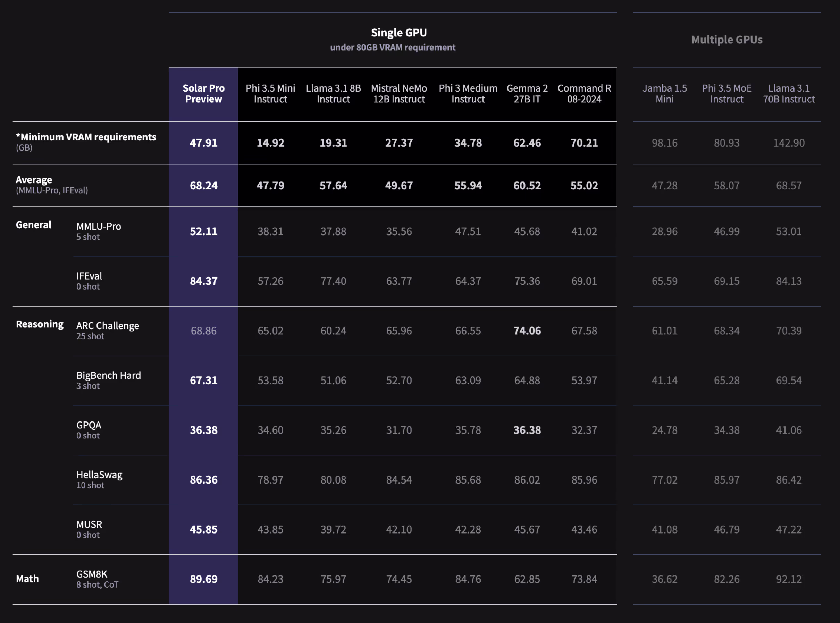This screenshot has height=623, width=840.
Task: Click the Minimum VRAM requirements row label
Action: [x=86, y=137]
